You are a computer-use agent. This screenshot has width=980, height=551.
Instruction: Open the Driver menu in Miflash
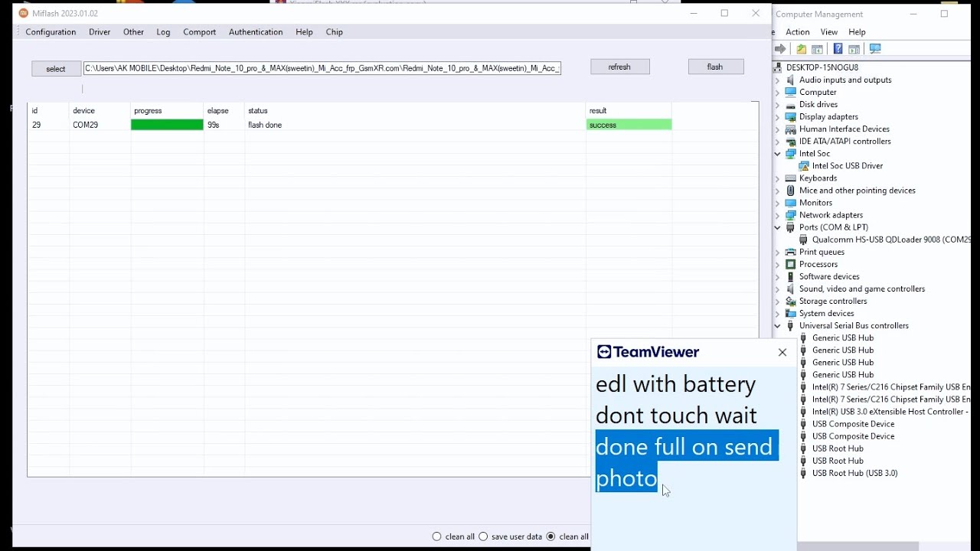pos(100,32)
